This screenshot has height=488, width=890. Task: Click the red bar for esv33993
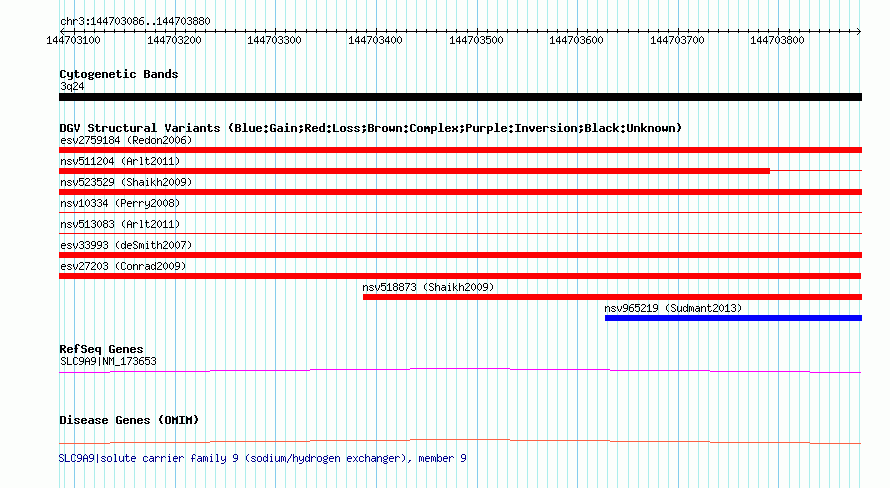tap(460, 255)
